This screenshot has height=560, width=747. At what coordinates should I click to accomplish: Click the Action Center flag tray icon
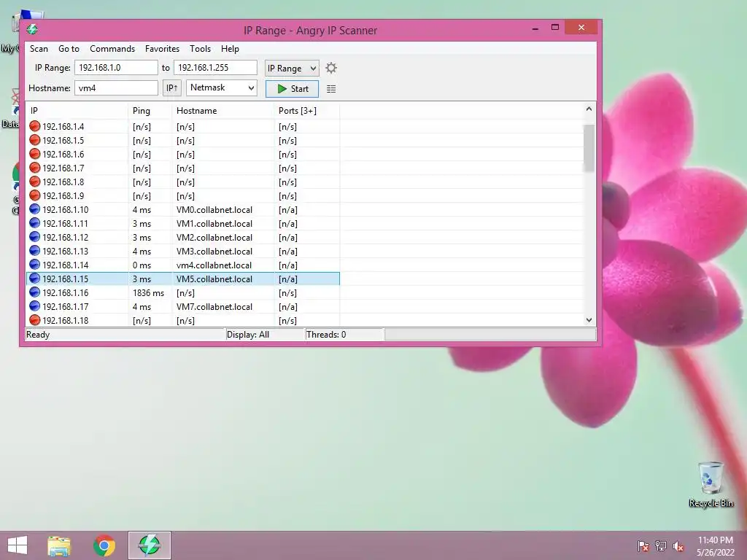point(643,545)
